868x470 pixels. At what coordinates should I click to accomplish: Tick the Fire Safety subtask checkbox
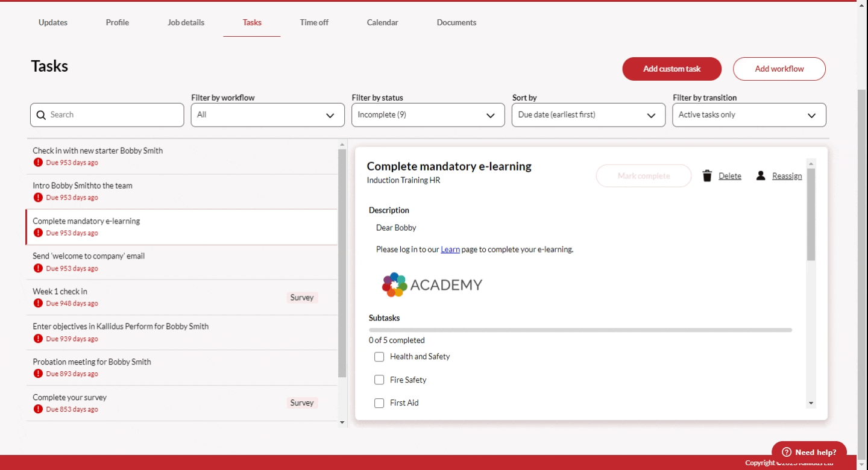click(379, 380)
